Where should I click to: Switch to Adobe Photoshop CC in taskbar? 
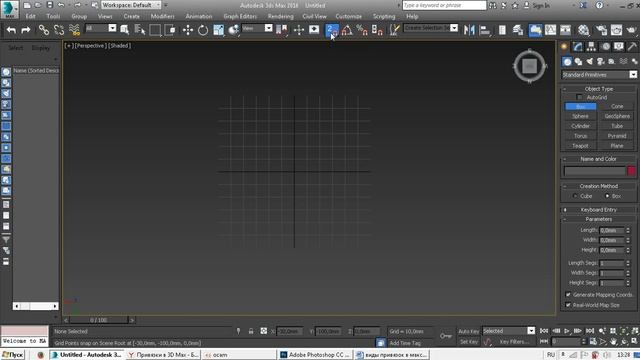tap(315, 355)
